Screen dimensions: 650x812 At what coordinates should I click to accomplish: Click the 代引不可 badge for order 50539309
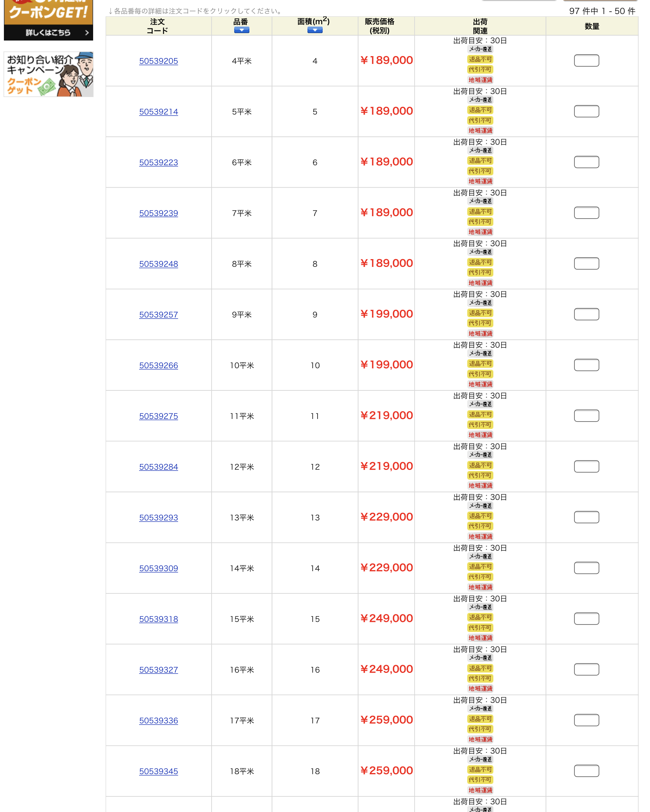(x=480, y=577)
